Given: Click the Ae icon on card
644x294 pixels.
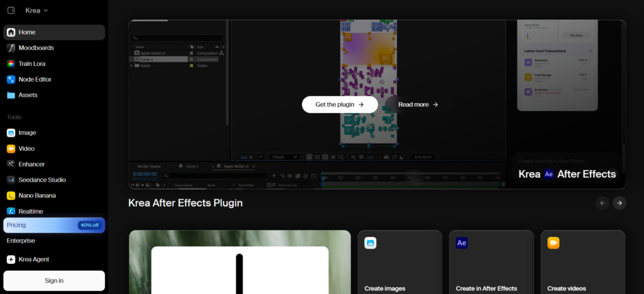Looking at the screenshot, I should pos(462,243).
